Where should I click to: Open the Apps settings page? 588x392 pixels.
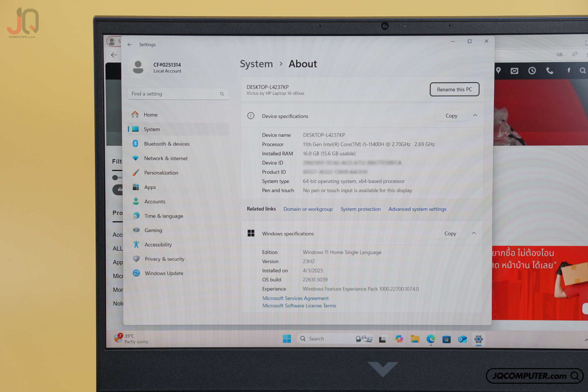coord(178,187)
